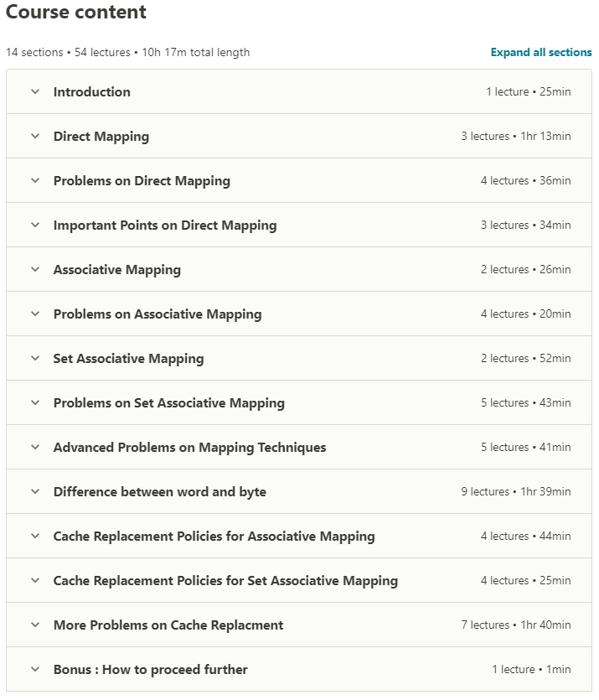Image resolution: width=599 pixels, height=700 pixels.
Task: Click the Course content heading
Action: point(76,13)
